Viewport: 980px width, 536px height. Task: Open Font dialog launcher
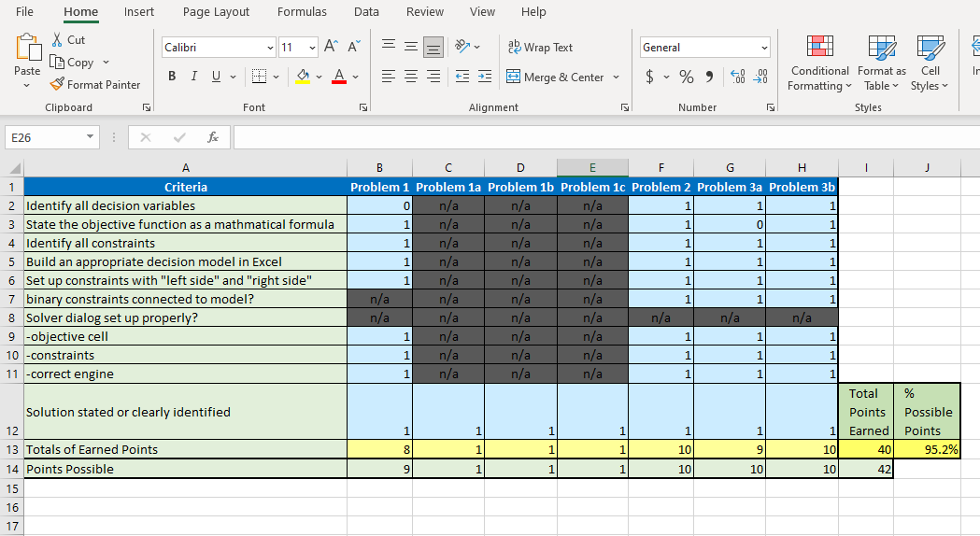(x=363, y=107)
